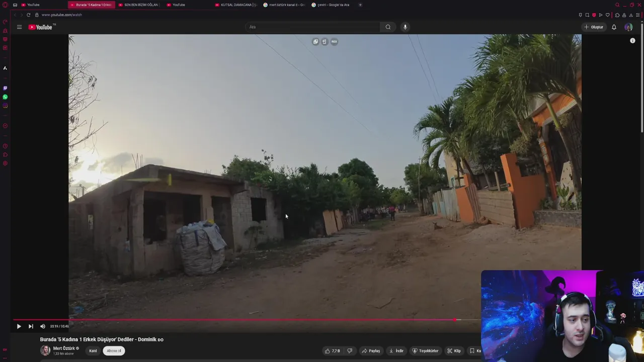Viewport: 644px width, 362px height.
Task: Open workspaces icon next to Opera logo
Action: click(15, 5)
